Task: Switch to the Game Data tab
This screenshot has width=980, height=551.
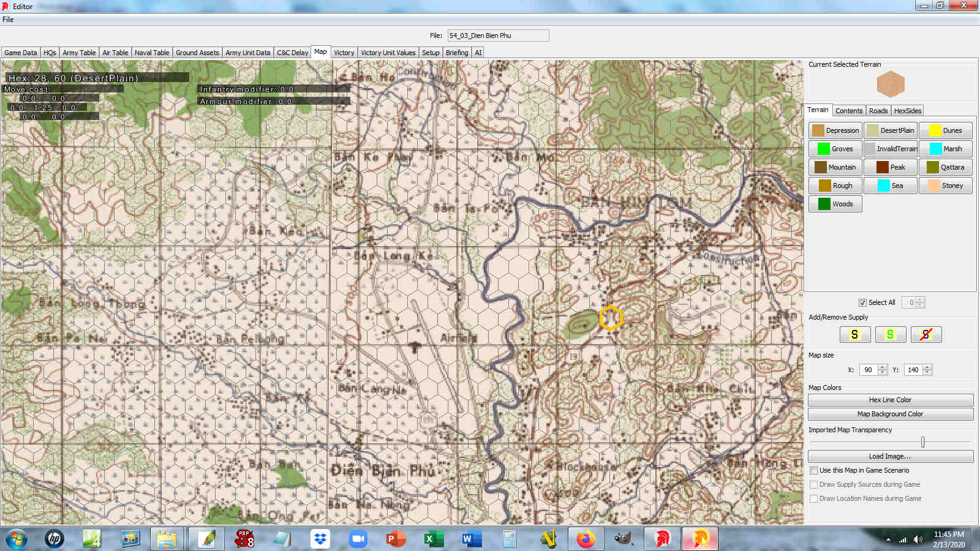Action: 21,53
